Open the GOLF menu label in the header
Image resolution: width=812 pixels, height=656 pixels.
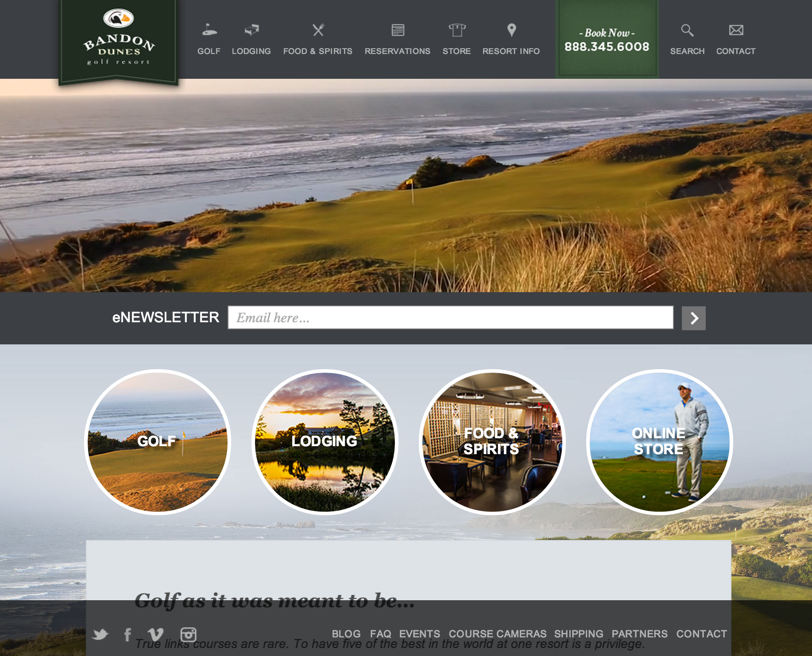[209, 51]
